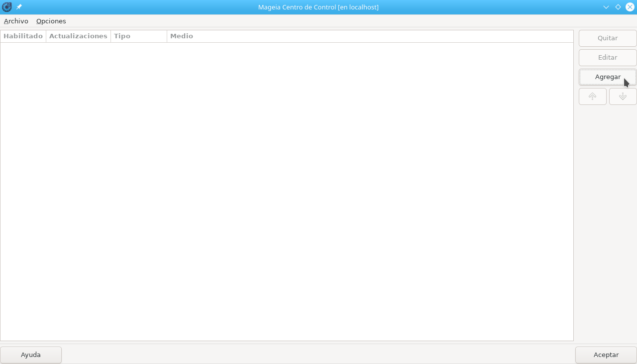Viewport: 637px width, 364px height.
Task: Click the Ayuda help button
Action: (31, 355)
